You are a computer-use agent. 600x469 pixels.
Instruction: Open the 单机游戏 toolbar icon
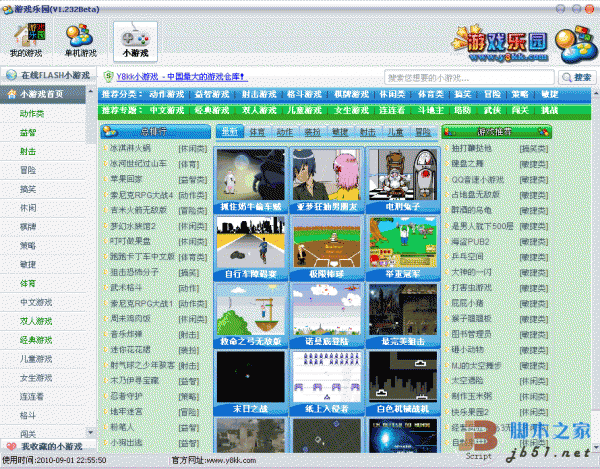(x=81, y=40)
